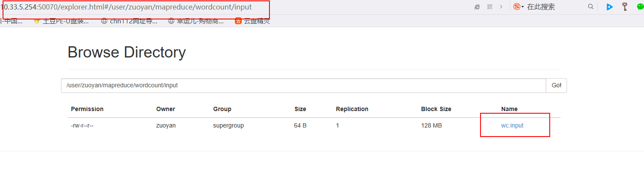Viewport: 644px width, 185px height.
Task: Click the Size column header
Action: pyautogui.click(x=300, y=109)
